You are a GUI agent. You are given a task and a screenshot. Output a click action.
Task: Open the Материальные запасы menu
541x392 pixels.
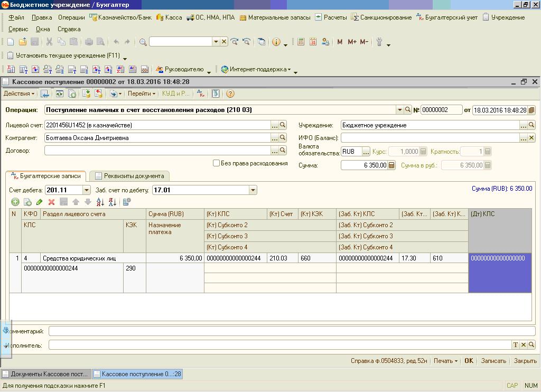(275, 17)
